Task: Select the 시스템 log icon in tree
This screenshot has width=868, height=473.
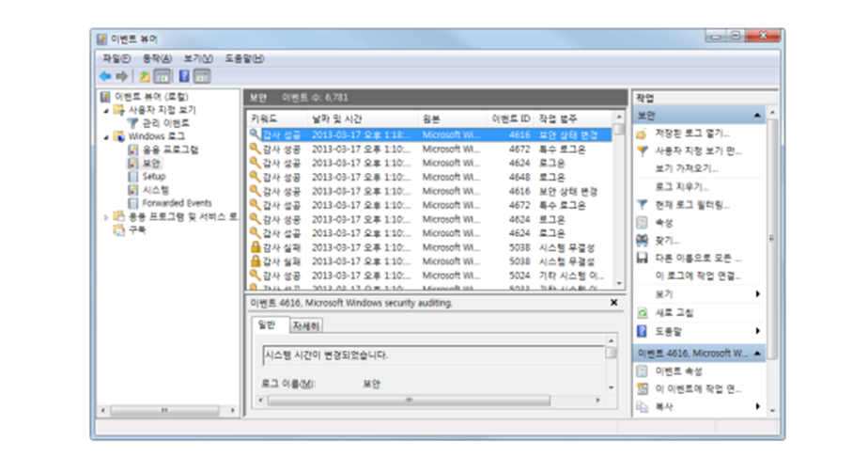Action: pyautogui.click(x=132, y=190)
